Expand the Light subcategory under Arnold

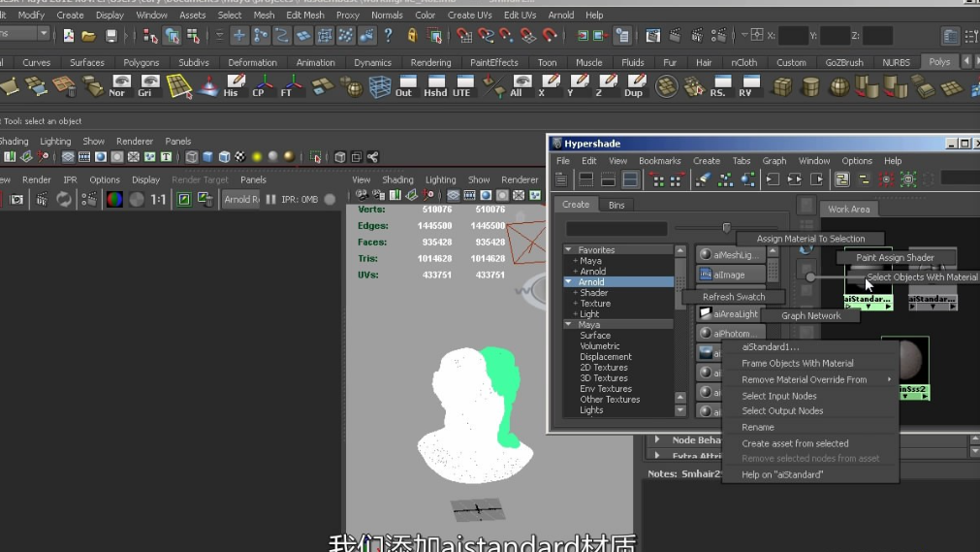tap(575, 314)
